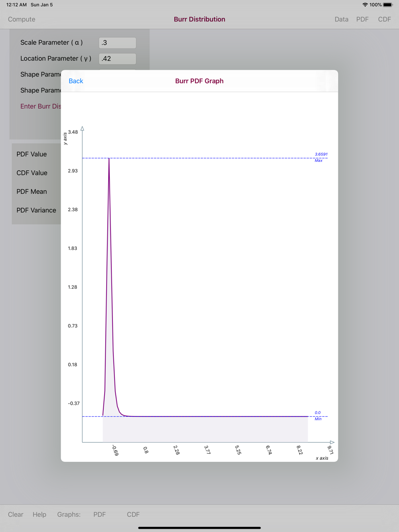399x532 pixels.
Task: Tap Compute in the top bar
Action: tap(22, 19)
